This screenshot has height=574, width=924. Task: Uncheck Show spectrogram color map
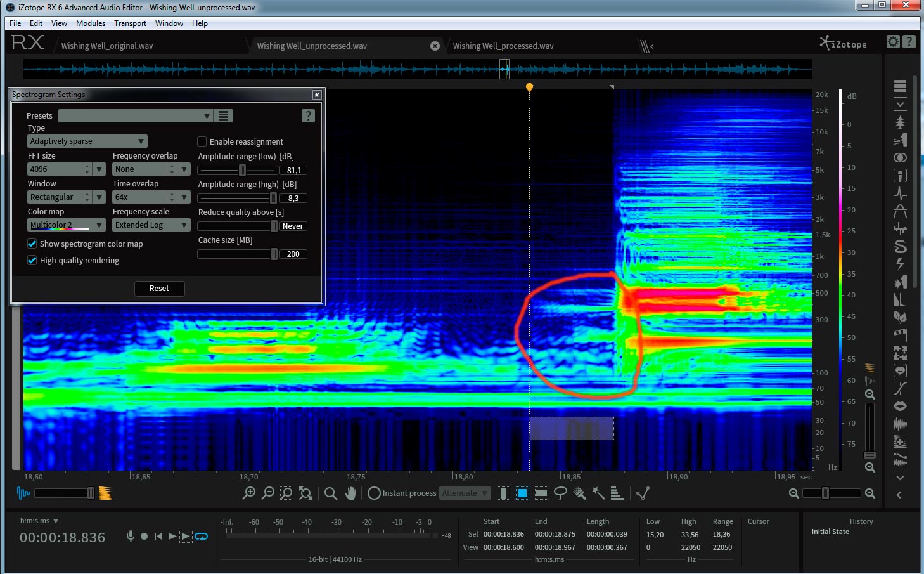coord(32,244)
